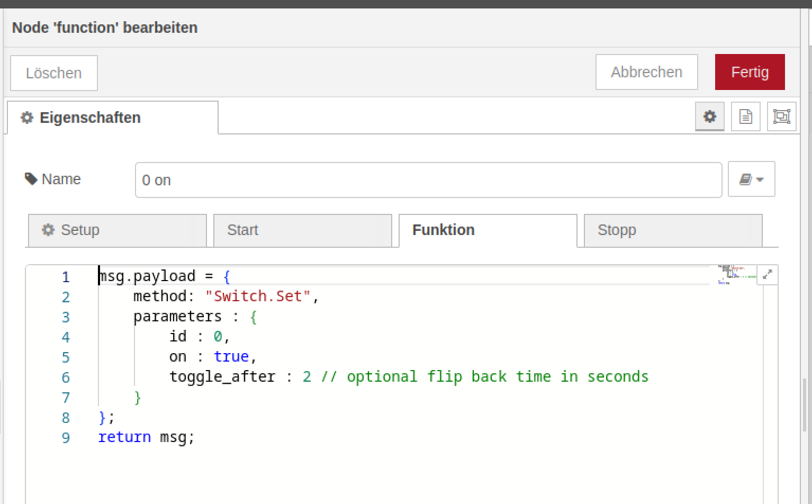Image resolution: width=812 pixels, height=504 pixels.
Task: Click the return keyword in line 9
Action: click(124, 437)
